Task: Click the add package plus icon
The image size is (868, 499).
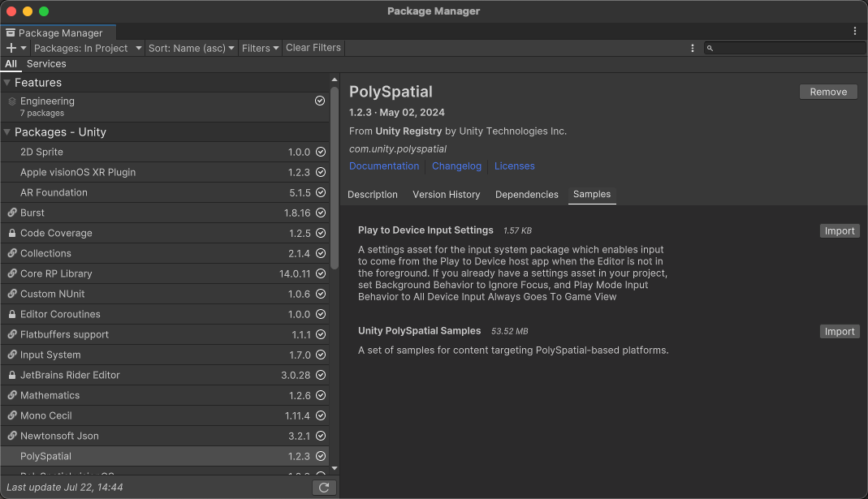Action: (x=11, y=48)
